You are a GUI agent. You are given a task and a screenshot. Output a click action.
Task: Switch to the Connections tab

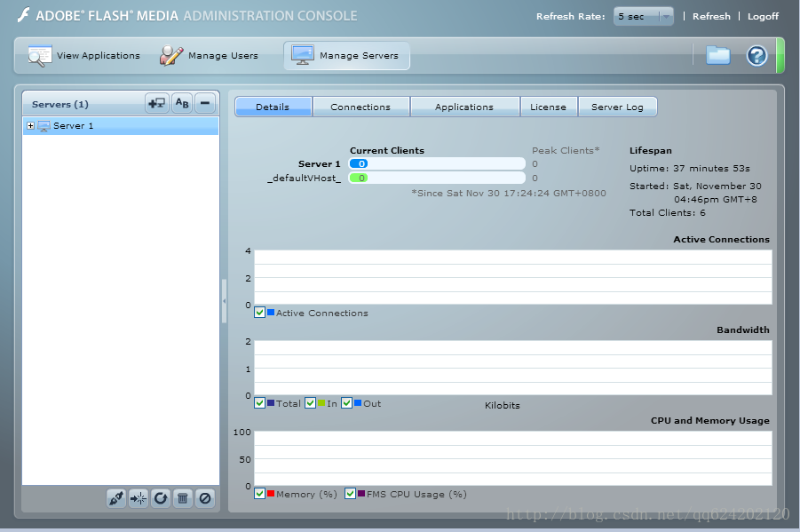pyautogui.click(x=360, y=107)
